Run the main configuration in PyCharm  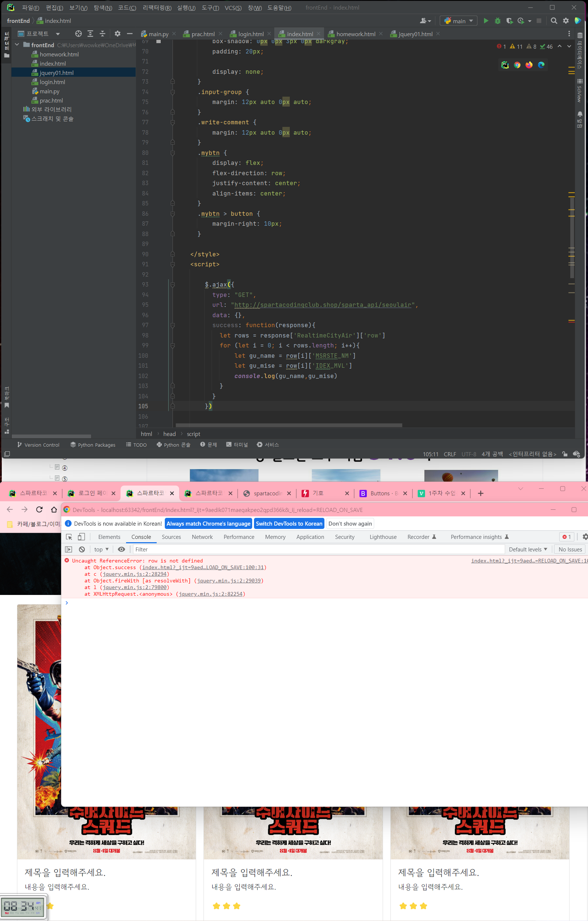coord(486,21)
